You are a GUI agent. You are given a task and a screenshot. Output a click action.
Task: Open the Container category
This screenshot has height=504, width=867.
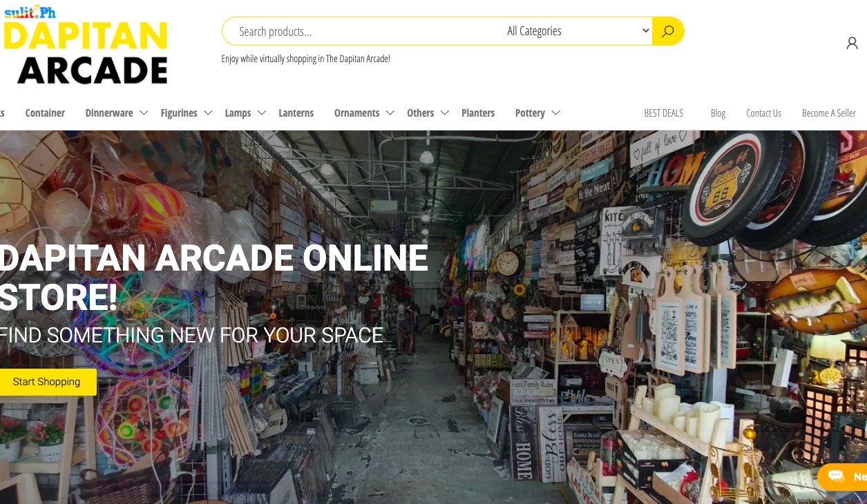click(45, 113)
